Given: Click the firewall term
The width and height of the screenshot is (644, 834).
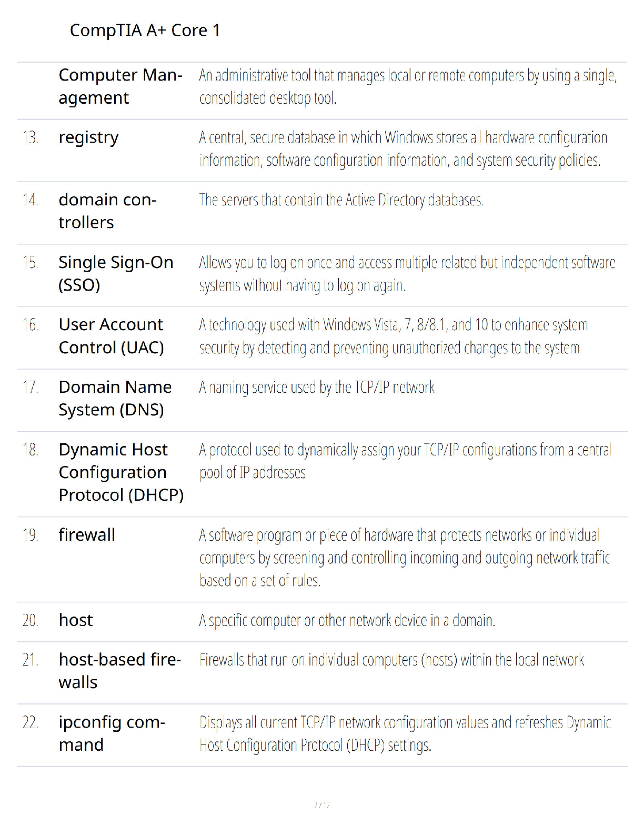Looking at the screenshot, I should pos(87,535).
